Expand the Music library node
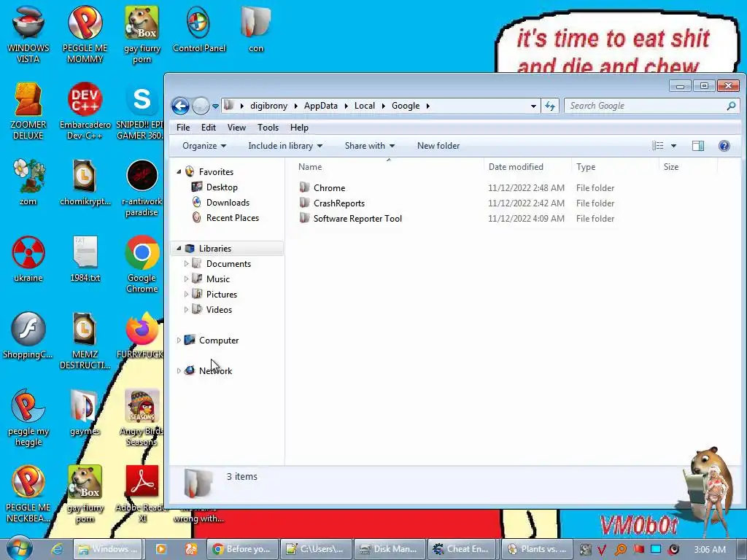This screenshot has height=560, width=747. tap(186, 279)
